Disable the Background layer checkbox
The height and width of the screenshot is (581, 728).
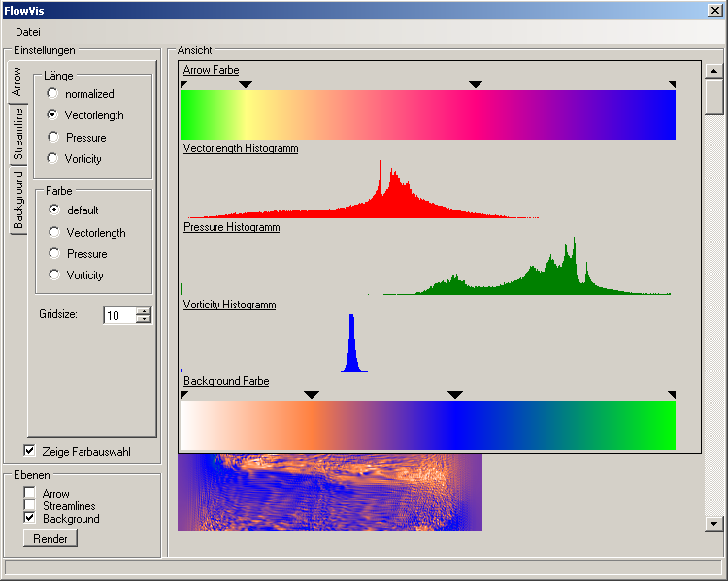[29, 517]
